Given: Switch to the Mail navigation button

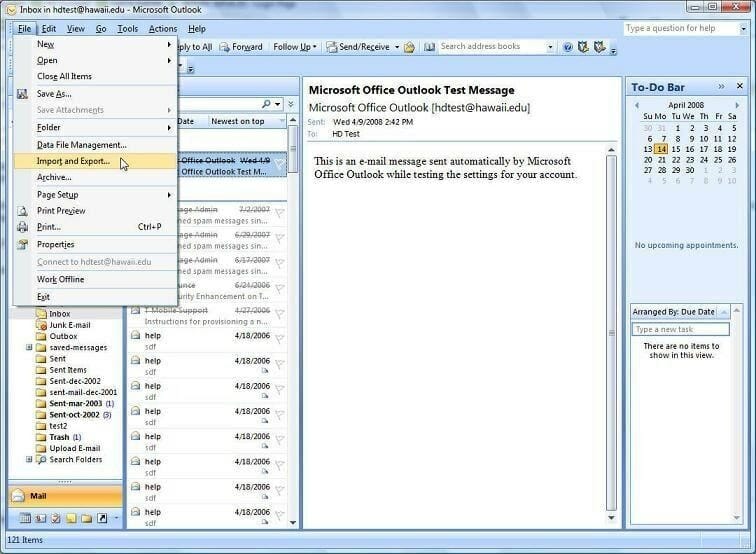Looking at the screenshot, I should (66, 496).
